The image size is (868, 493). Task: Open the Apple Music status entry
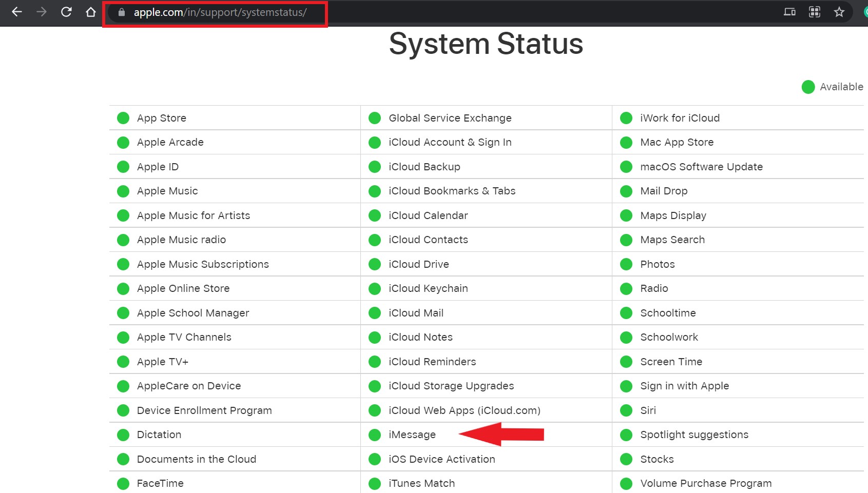[167, 191]
